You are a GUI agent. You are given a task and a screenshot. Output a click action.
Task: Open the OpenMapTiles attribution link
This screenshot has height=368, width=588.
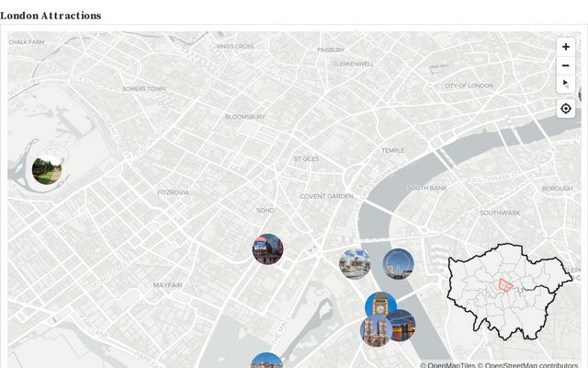tap(451, 365)
